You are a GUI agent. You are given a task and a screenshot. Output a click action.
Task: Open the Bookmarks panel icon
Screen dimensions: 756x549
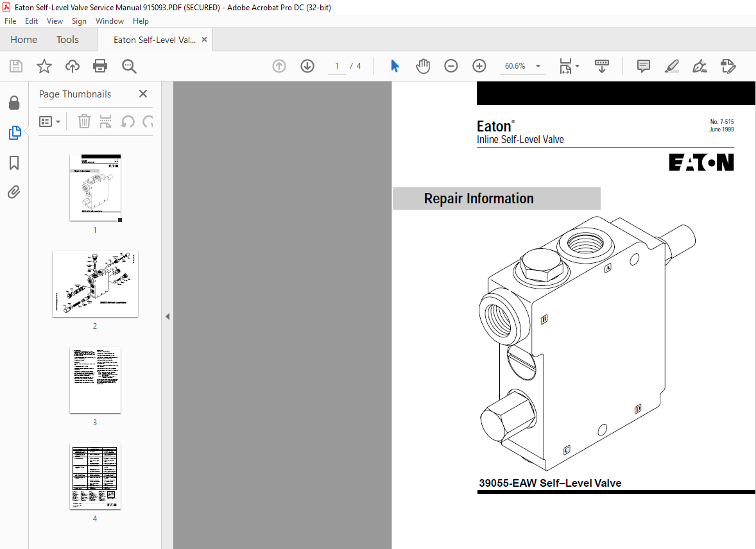(14, 162)
